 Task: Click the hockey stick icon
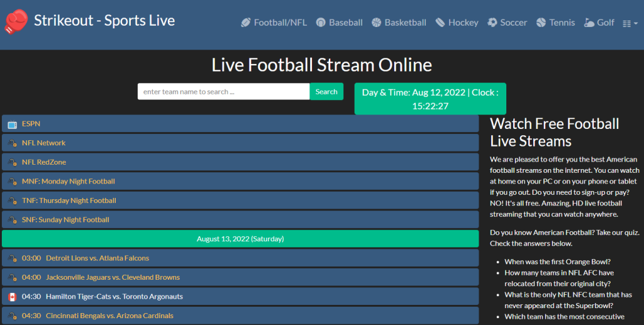[x=440, y=23]
